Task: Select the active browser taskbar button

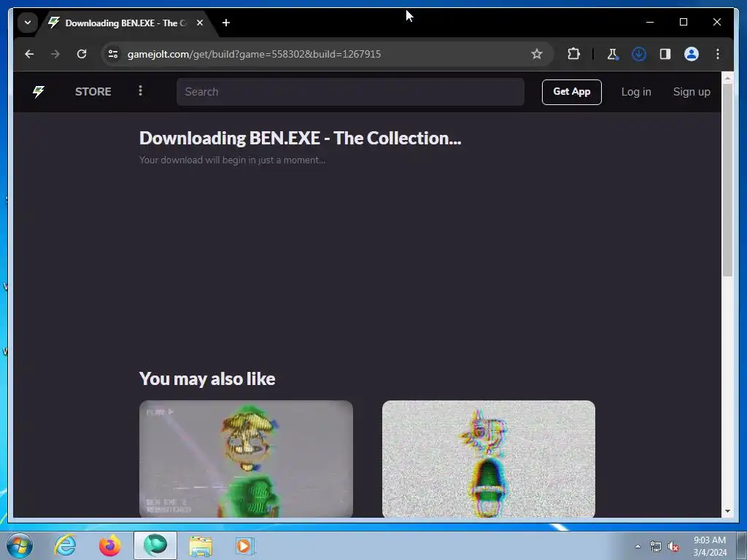Action: click(155, 545)
